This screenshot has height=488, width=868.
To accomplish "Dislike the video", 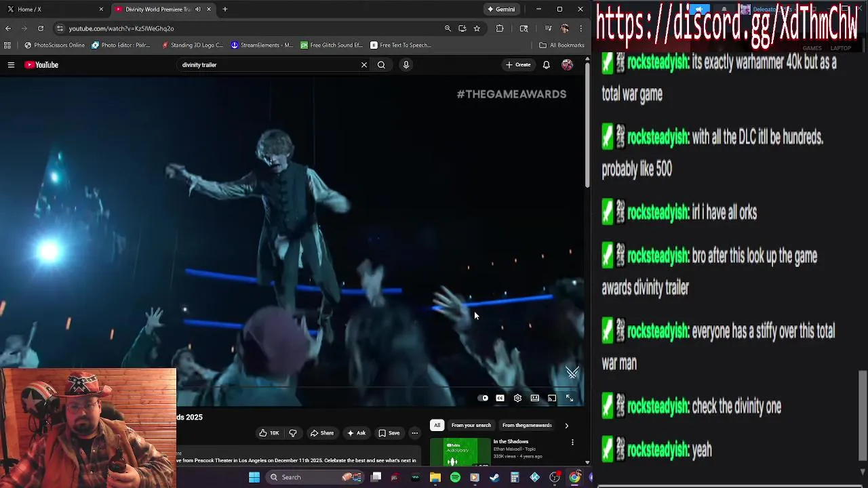I will (293, 433).
